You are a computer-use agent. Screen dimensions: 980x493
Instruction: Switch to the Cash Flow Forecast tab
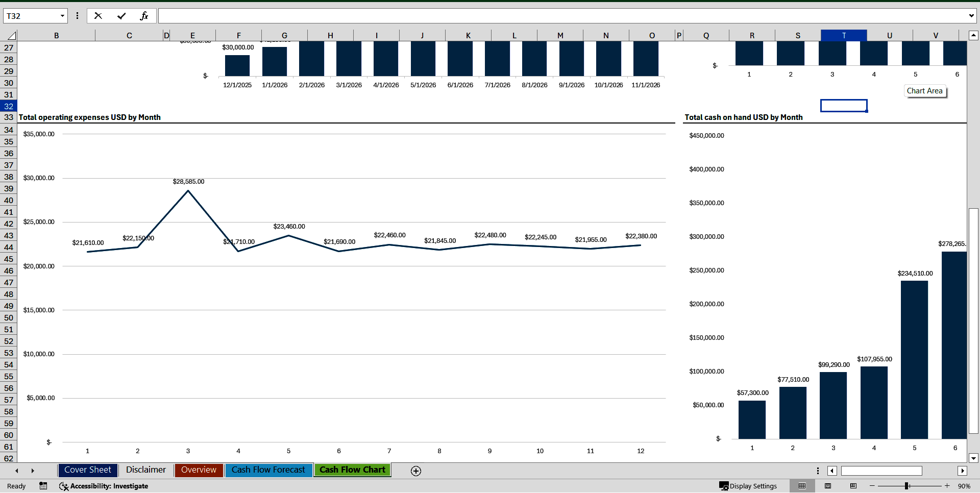268,470
